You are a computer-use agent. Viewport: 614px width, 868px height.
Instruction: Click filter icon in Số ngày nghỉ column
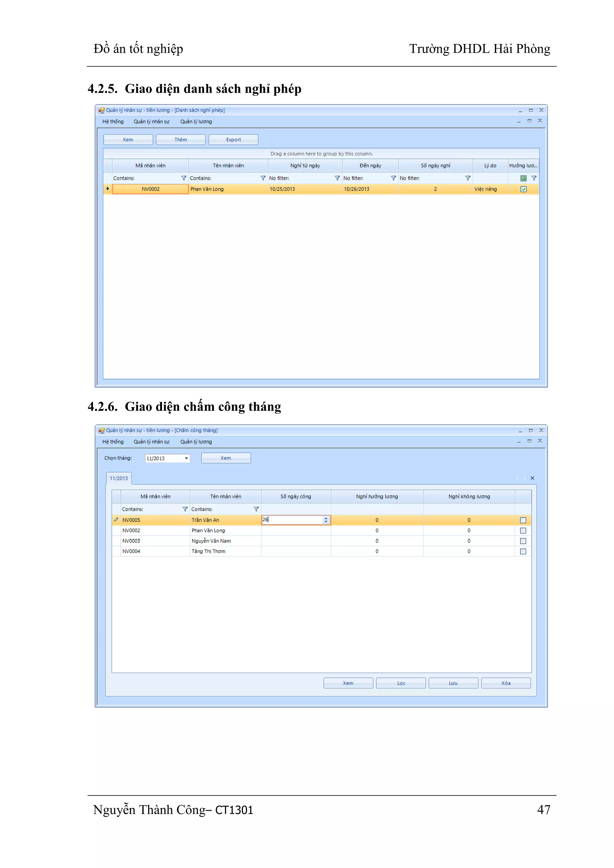point(468,178)
